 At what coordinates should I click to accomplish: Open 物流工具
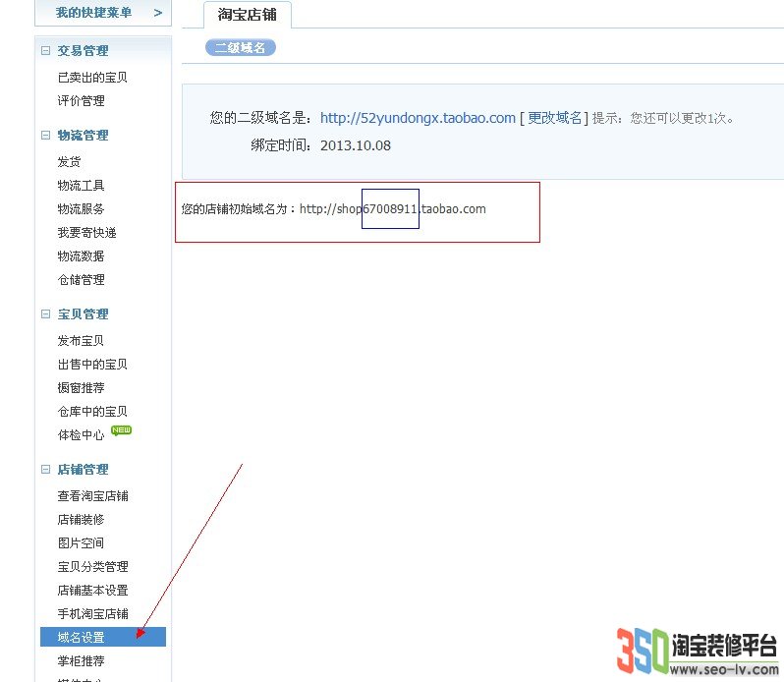click(81, 186)
